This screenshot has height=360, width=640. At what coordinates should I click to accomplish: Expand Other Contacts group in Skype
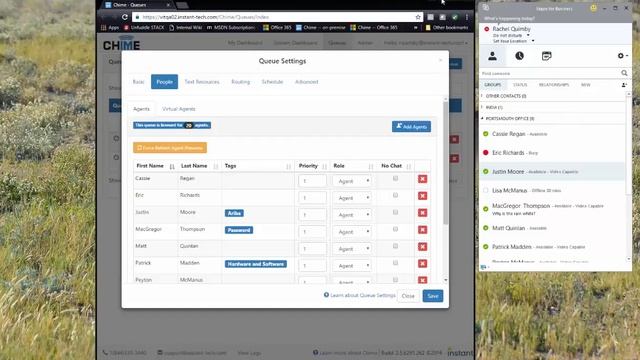click(482, 96)
